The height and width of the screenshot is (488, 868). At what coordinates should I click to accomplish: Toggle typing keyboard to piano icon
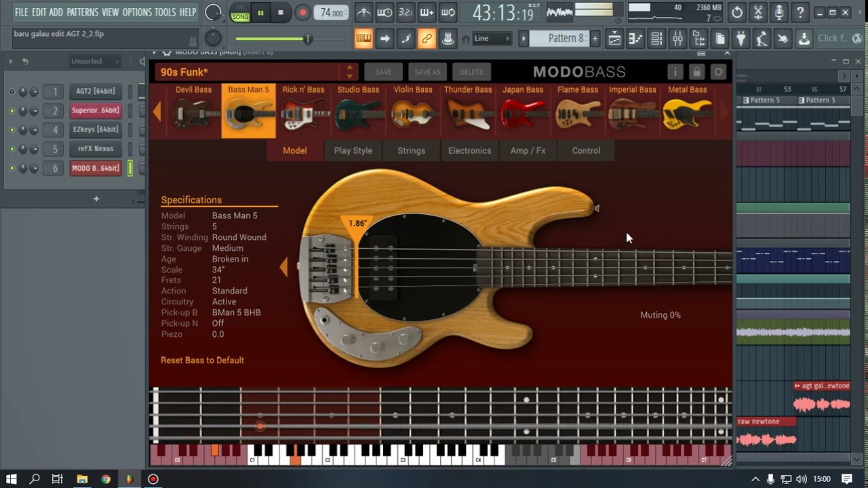363,39
